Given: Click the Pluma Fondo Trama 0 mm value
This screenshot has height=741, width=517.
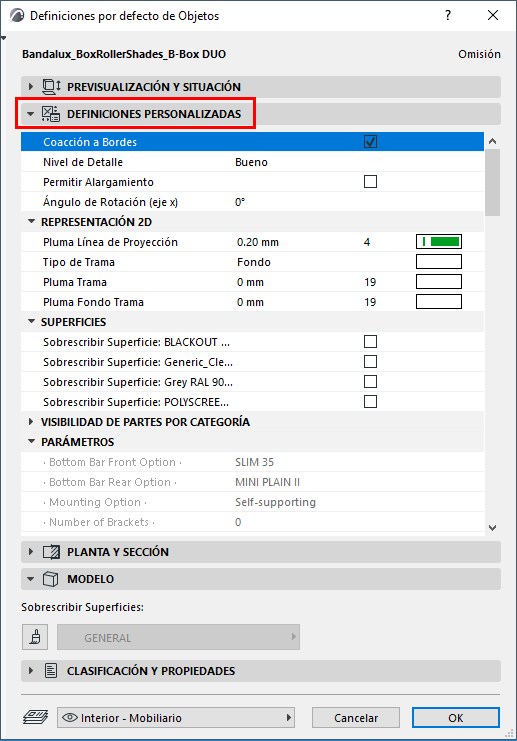Looking at the screenshot, I should [250, 302].
